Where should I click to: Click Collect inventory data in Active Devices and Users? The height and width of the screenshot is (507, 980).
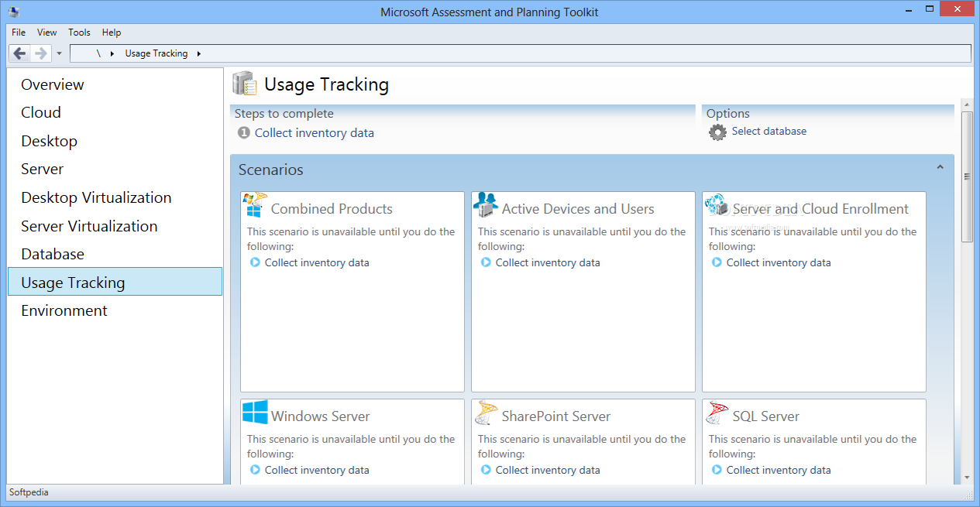[x=548, y=262]
